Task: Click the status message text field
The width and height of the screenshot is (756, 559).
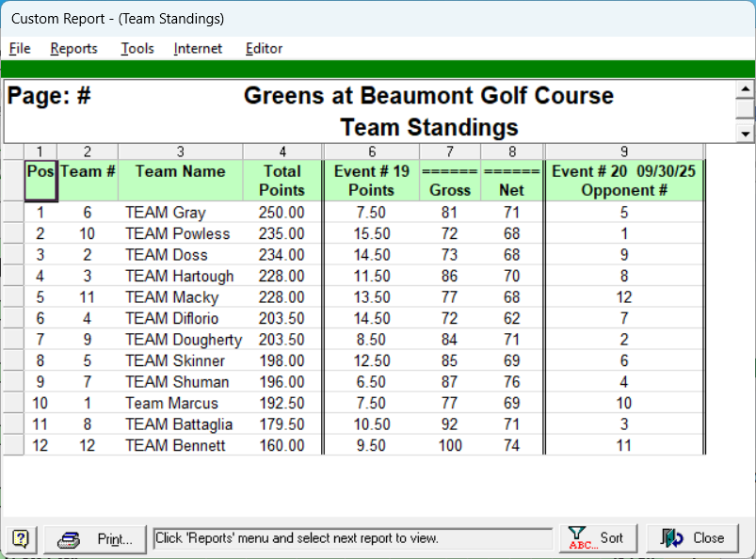Action: tap(353, 538)
